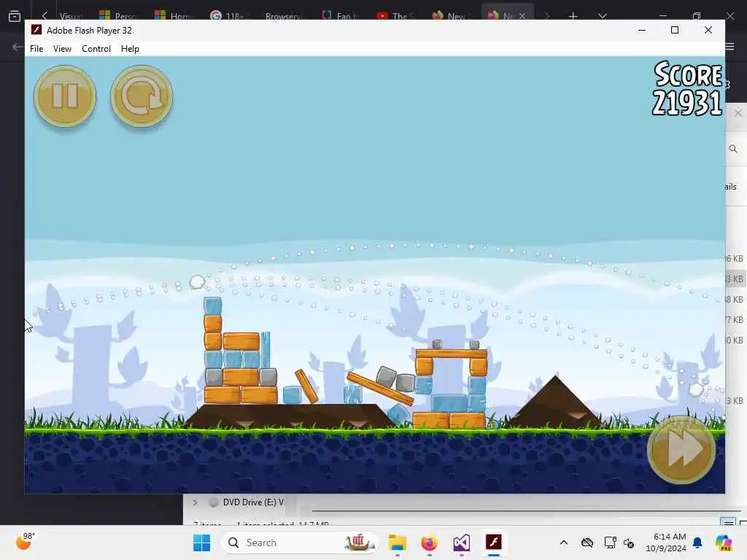
Task: Close the active browser tab
Action: 522,16
